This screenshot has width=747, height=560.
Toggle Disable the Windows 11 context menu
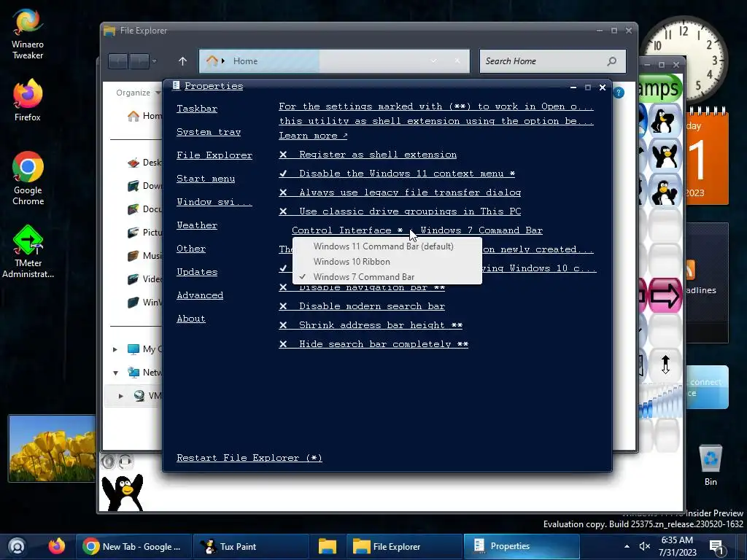tap(397, 174)
